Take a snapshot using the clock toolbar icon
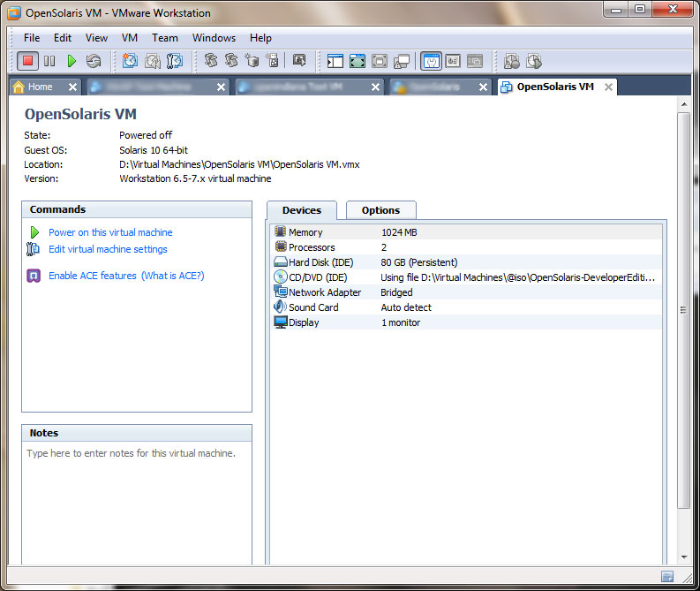Screen dimensions: 700x591 (131, 61)
